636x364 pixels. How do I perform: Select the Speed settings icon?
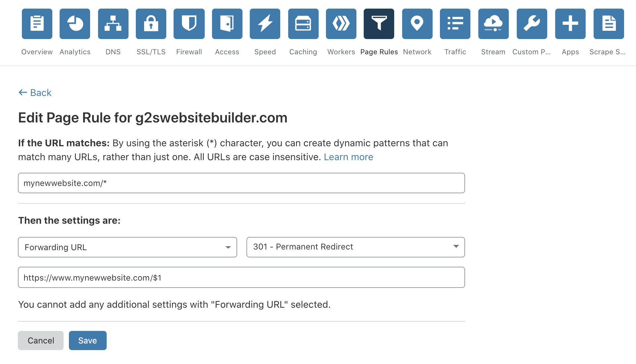(x=265, y=24)
